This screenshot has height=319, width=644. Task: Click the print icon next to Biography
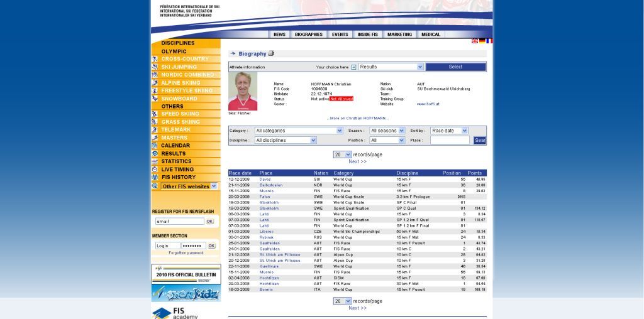[271, 53]
